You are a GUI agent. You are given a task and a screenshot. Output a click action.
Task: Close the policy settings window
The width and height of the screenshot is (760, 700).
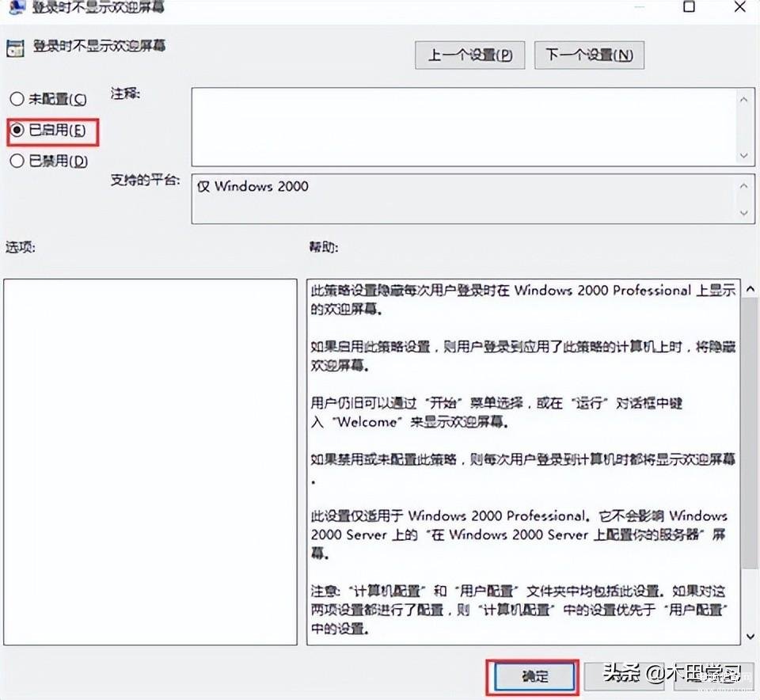tap(739, 7)
